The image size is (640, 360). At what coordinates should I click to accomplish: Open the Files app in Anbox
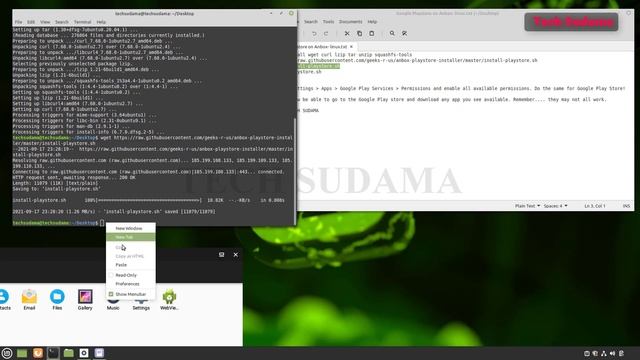[x=57, y=299]
